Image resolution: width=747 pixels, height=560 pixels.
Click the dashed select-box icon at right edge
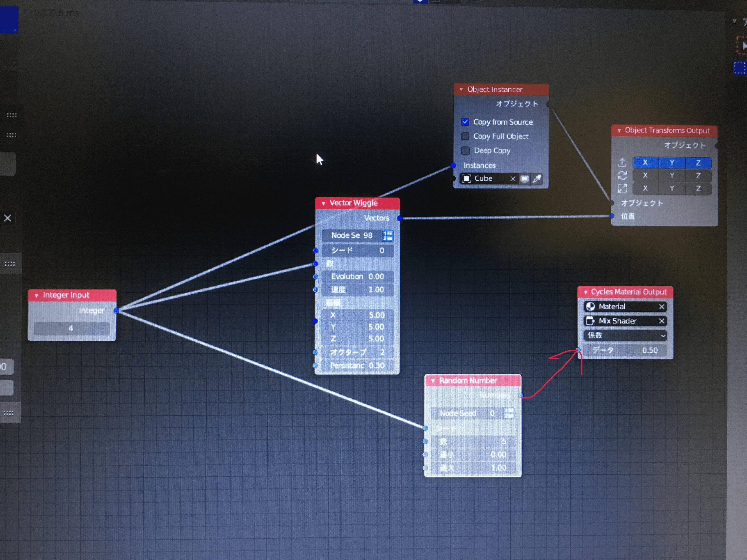(x=740, y=68)
